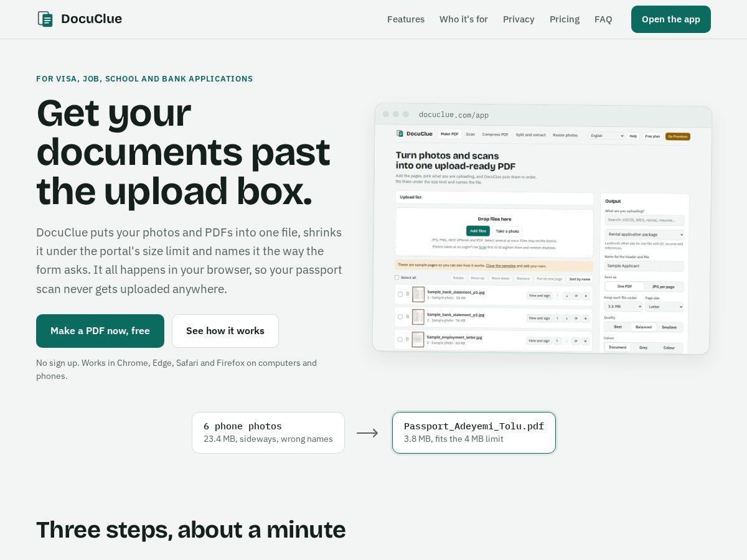Open the English language dropdown
This screenshot has height=560, width=747.
tap(606, 136)
